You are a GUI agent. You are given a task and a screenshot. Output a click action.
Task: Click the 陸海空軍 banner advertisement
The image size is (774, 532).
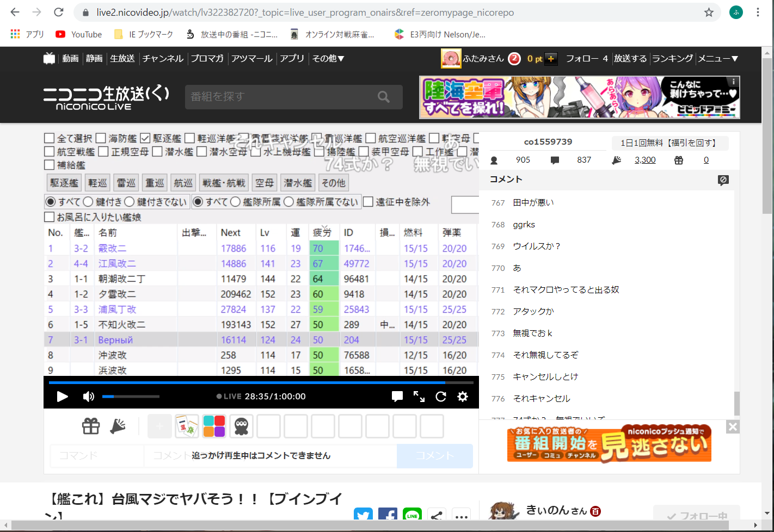580,97
